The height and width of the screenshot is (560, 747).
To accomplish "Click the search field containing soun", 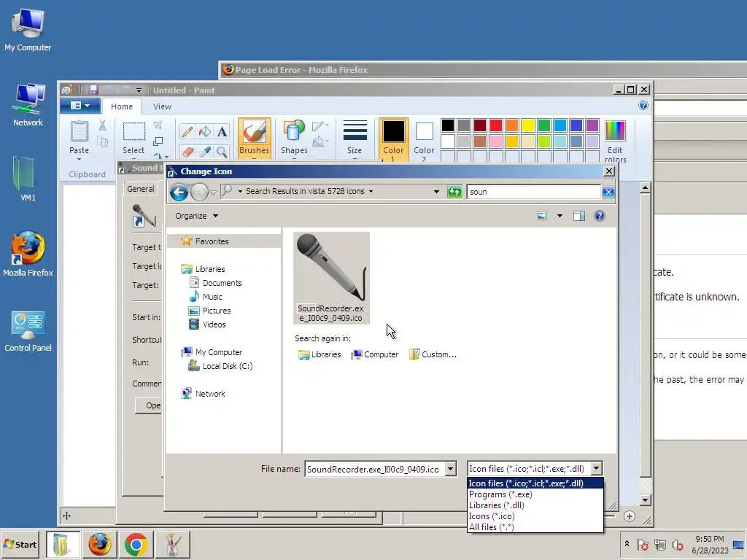I will pos(533,192).
